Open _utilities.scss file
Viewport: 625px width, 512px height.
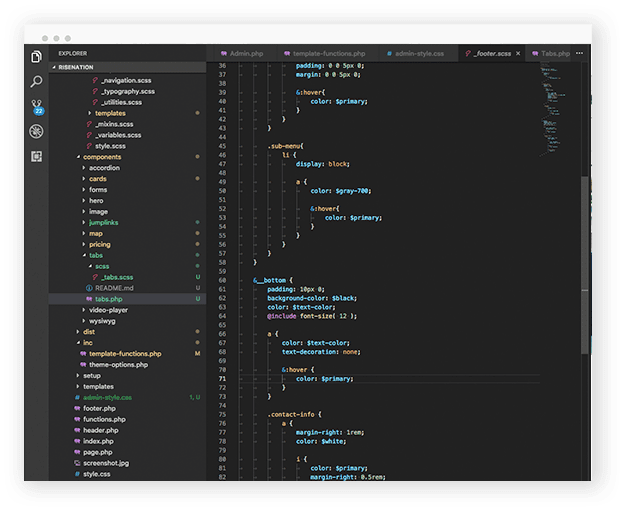pyautogui.click(x=121, y=102)
